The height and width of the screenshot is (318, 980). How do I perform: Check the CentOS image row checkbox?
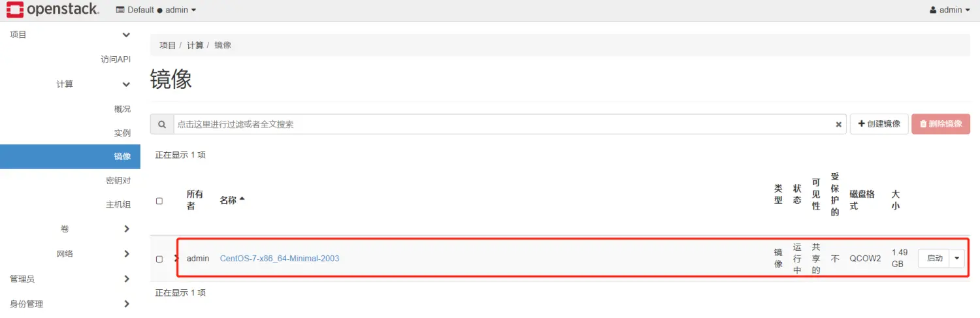[159, 259]
